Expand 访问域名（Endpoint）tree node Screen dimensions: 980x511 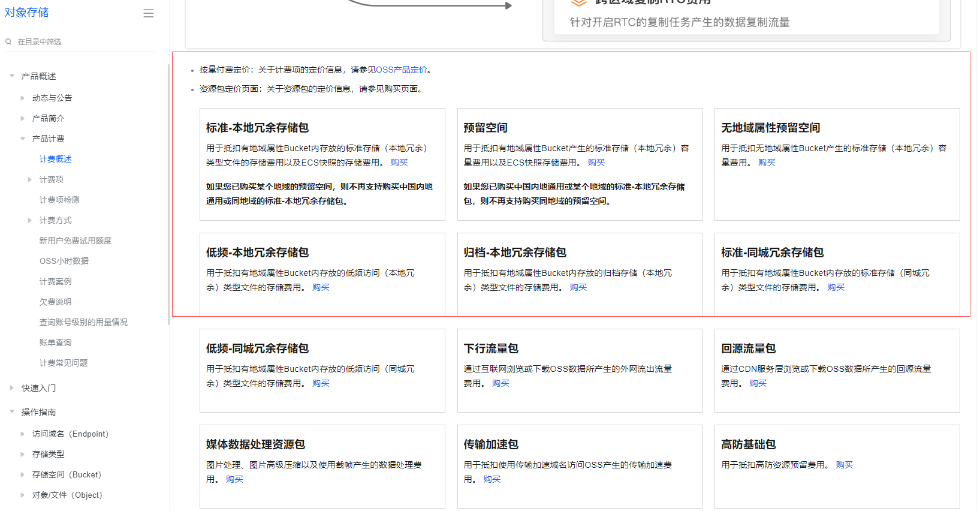(x=23, y=434)
